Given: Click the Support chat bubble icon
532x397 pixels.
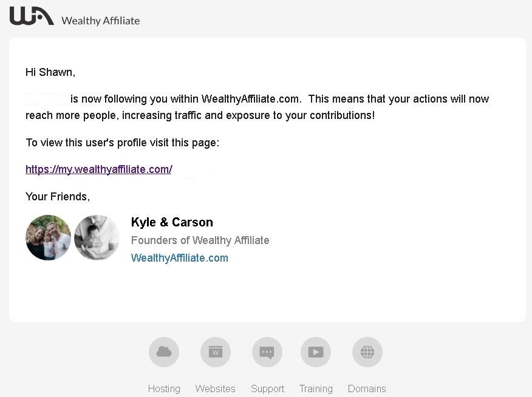Looking at the screenshot, I should [267, 352].
